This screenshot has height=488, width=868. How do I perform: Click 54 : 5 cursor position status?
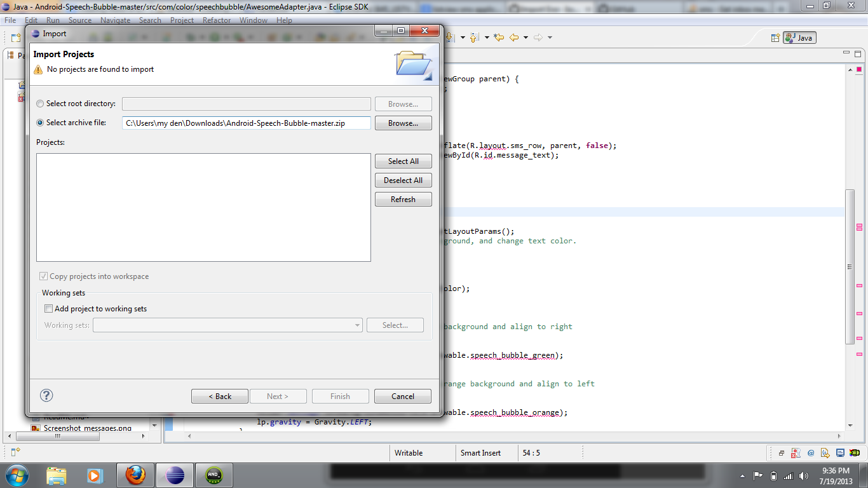click(531, 453)
